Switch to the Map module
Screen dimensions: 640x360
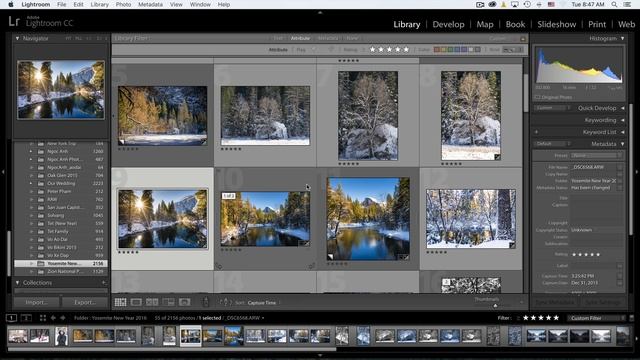(485, 24)
